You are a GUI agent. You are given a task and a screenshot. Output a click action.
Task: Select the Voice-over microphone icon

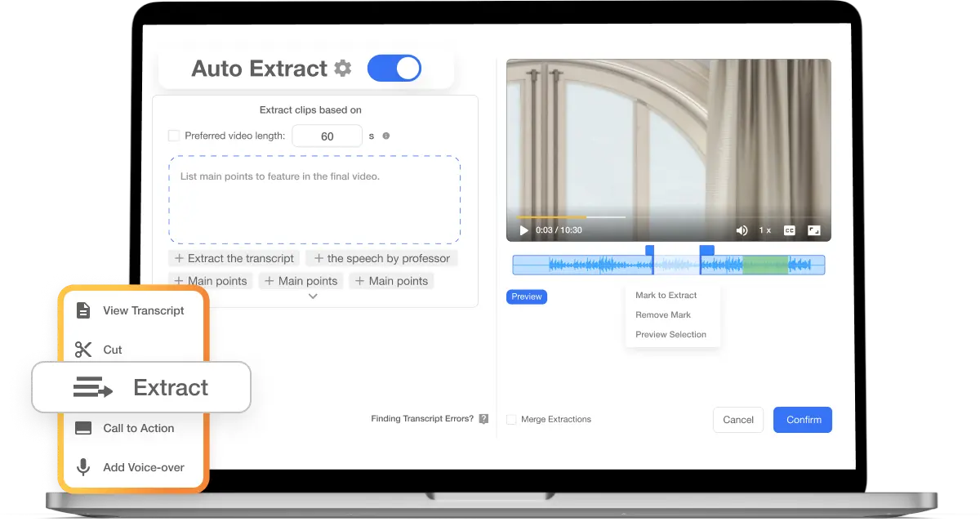83,467
